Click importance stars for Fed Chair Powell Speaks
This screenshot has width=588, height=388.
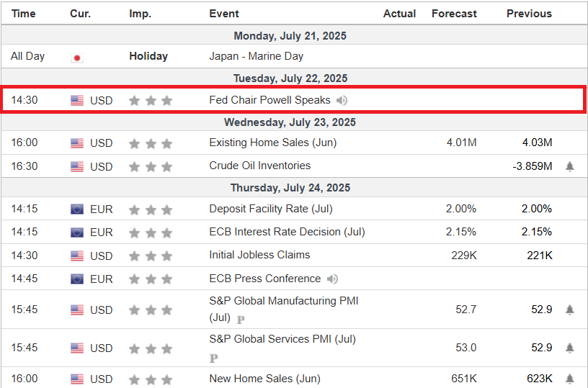point(151,100)
